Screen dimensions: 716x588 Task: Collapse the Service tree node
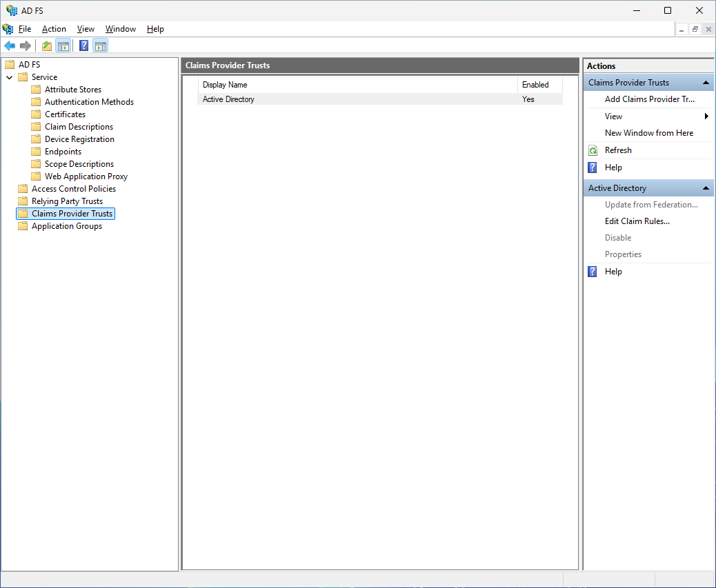pos(9,77)
